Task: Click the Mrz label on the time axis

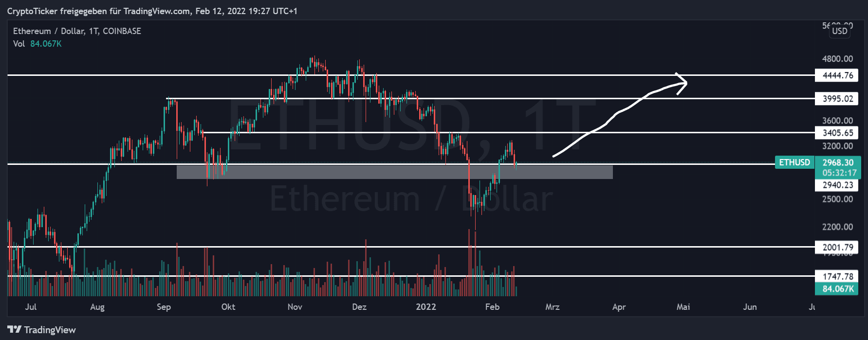Action: point(553,307)
